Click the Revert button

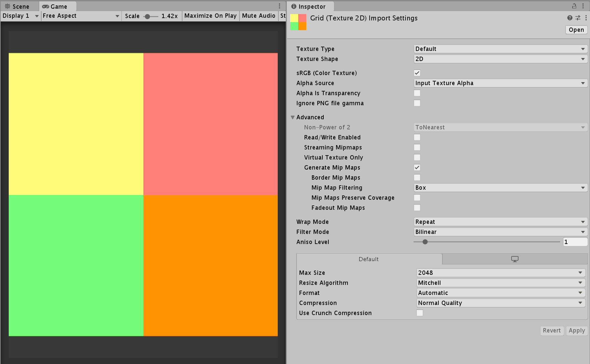pyautogui.click(x=552, y=330)
